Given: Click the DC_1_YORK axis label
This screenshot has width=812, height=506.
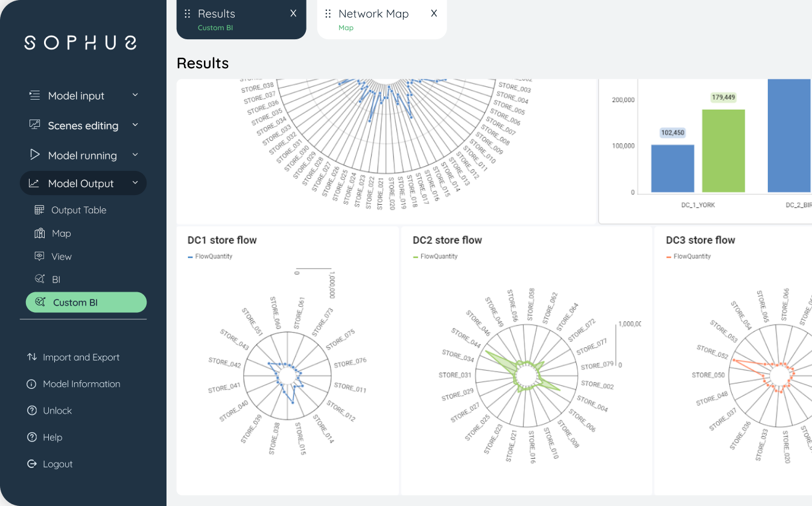Looking at the screenshot, I should click(x=698, y=205).
